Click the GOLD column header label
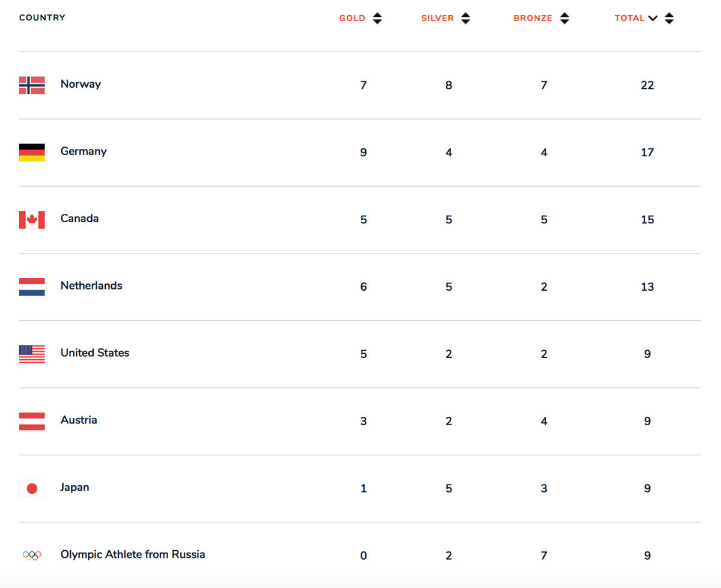The image size is (721, 588). coord(352,19)
